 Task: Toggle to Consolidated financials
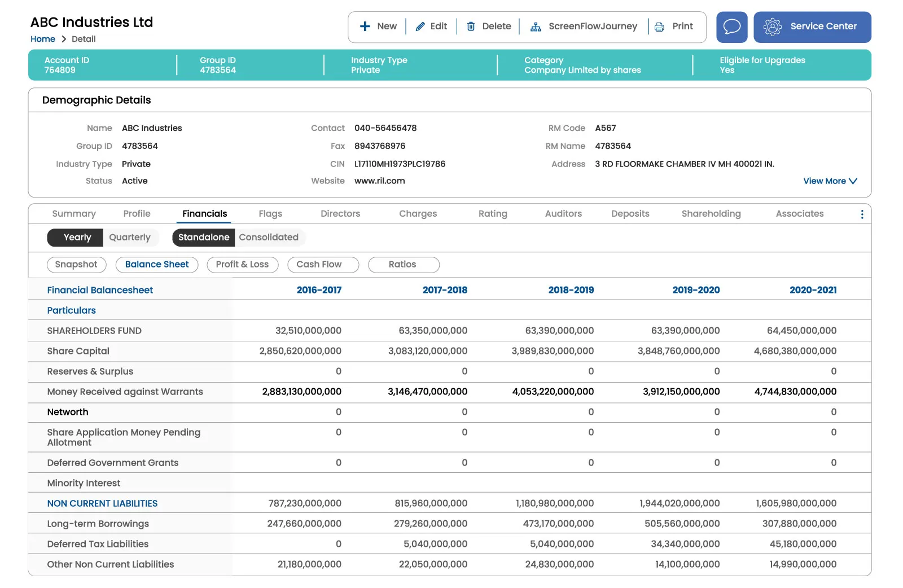tap(269, 238)
